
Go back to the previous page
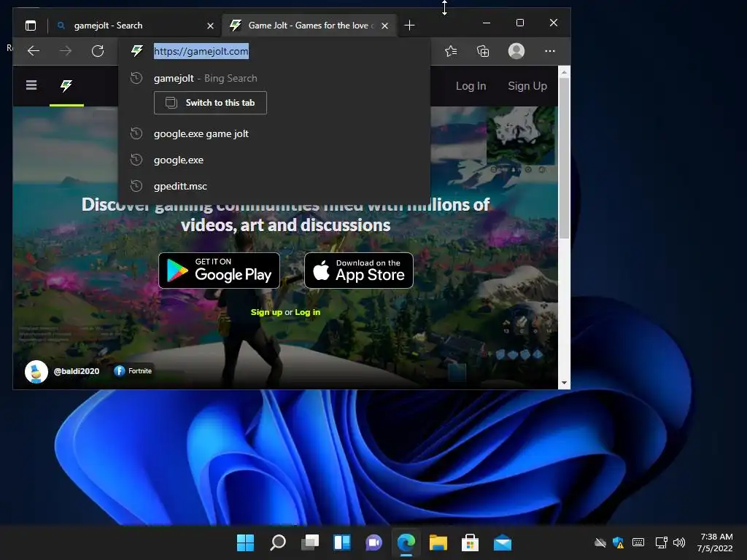click(34, 51)
